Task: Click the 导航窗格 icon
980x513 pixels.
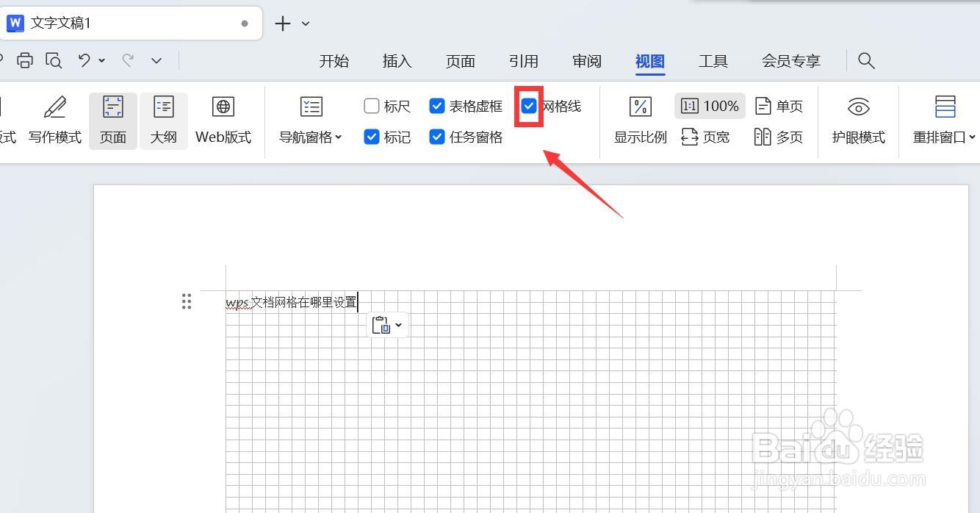Action: [x=311, y=107]
